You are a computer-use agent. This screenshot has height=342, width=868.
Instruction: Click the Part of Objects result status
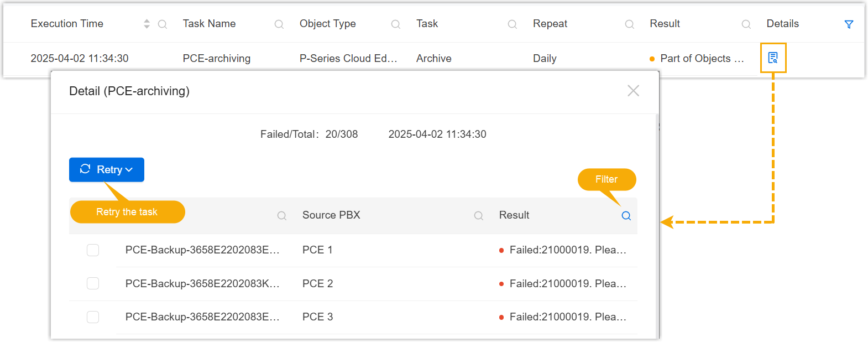pyautogui.click(x=701, y=59)
